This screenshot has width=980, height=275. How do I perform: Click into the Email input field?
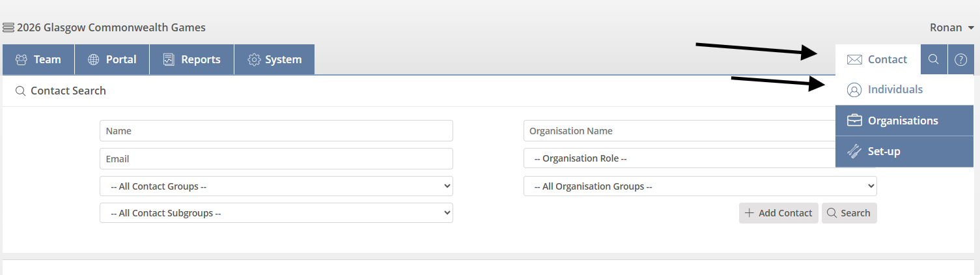tap(276, 158)
